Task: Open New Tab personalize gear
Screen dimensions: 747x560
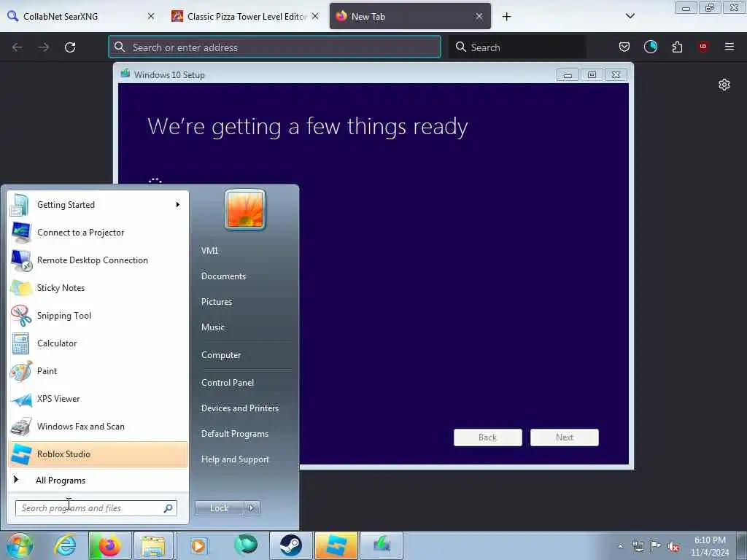Action: [x=724, y=85]
